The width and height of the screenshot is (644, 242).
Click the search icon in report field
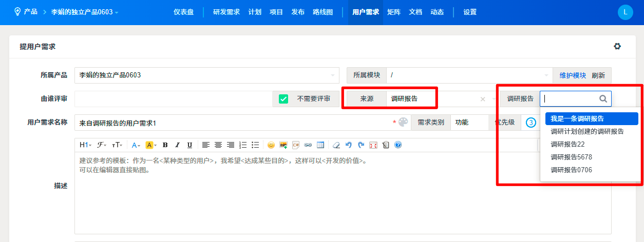(x=603, y=98)
